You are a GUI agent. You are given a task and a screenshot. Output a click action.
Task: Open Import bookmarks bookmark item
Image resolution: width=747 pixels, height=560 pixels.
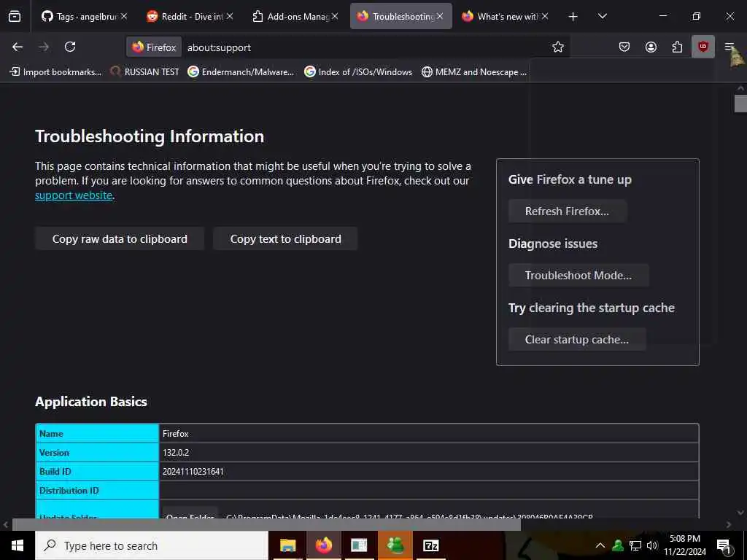(x=55, y=72)
